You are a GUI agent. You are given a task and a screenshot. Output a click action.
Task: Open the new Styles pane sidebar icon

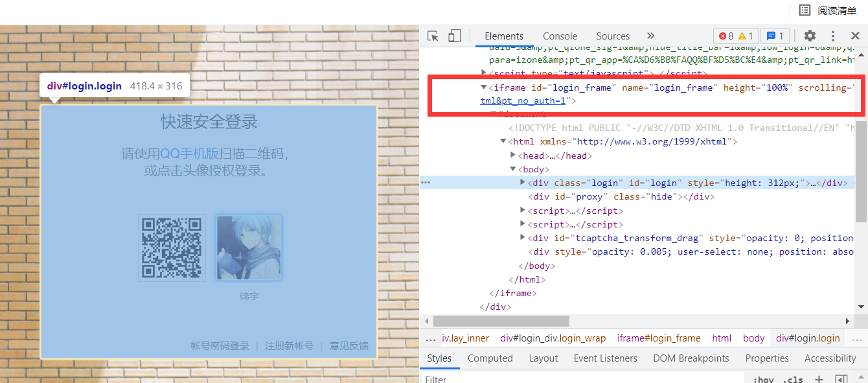coord(842,378)
